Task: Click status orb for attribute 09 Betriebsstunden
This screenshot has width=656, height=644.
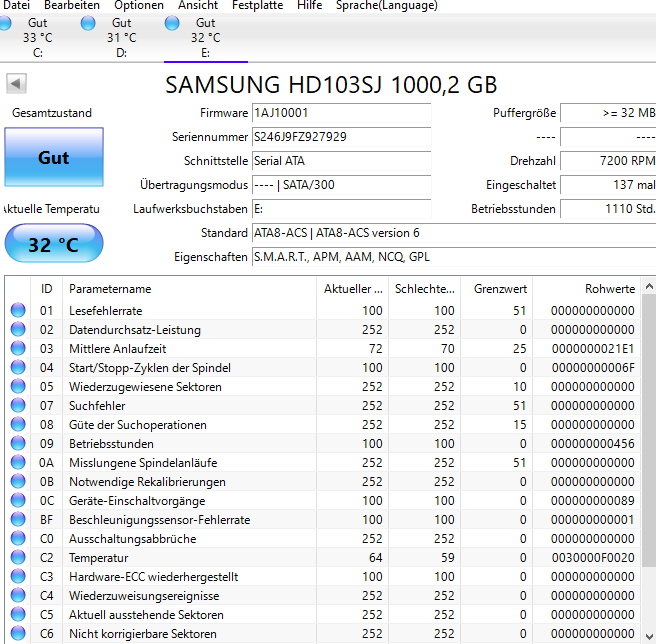Action: (18, 444)
